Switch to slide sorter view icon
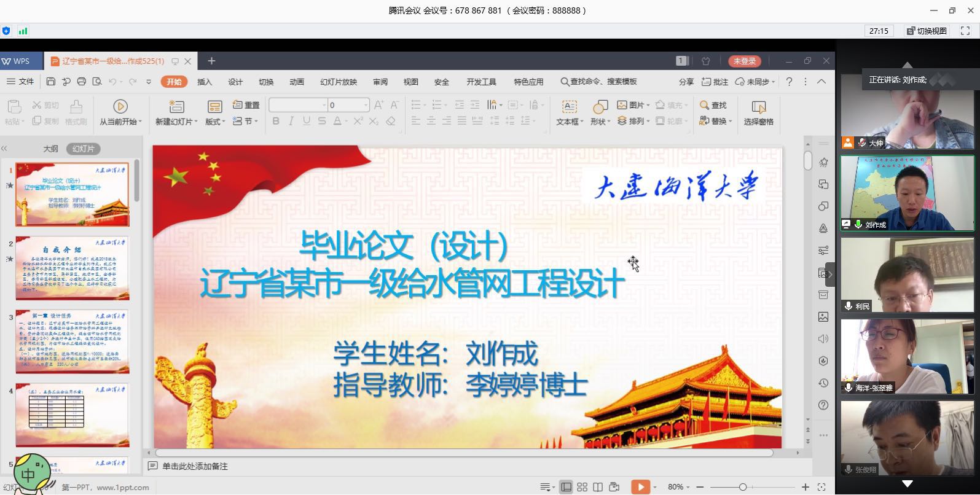Image resolution: width=980 pixels, height=495 pixels. (582, 487)
